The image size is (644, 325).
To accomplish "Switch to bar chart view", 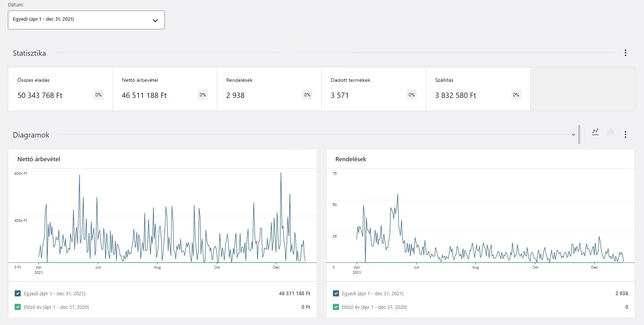I will tap(610, 132).
